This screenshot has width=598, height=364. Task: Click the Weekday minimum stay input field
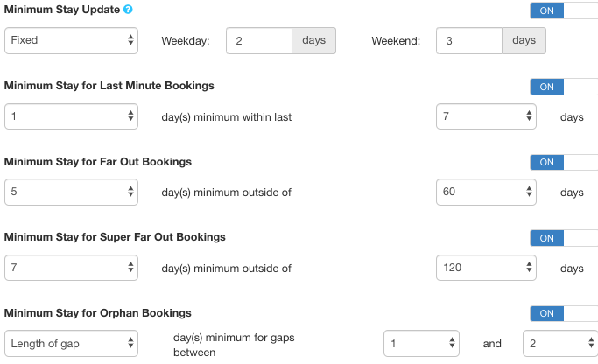(258, 40)
